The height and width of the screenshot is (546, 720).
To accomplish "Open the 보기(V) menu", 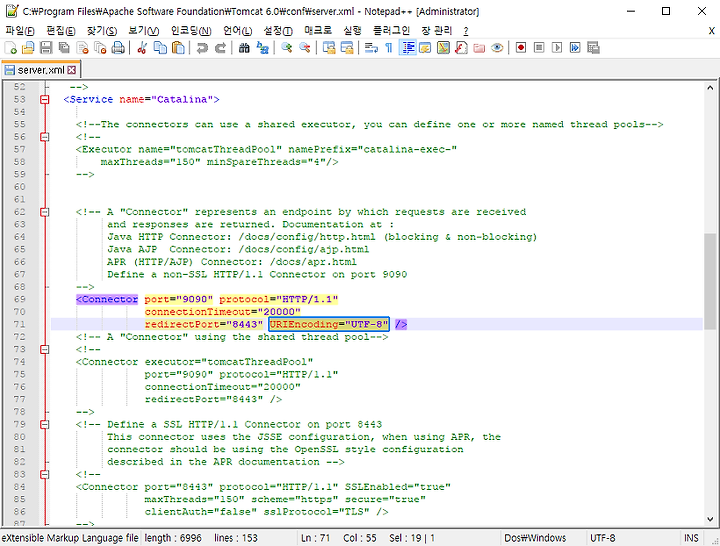I will (x=144, y=31).
